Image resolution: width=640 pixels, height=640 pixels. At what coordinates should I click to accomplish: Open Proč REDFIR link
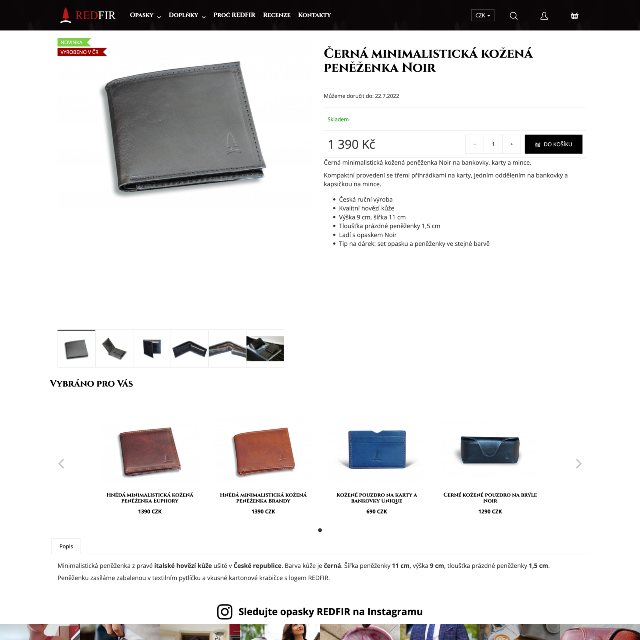(x=234, y=15)
